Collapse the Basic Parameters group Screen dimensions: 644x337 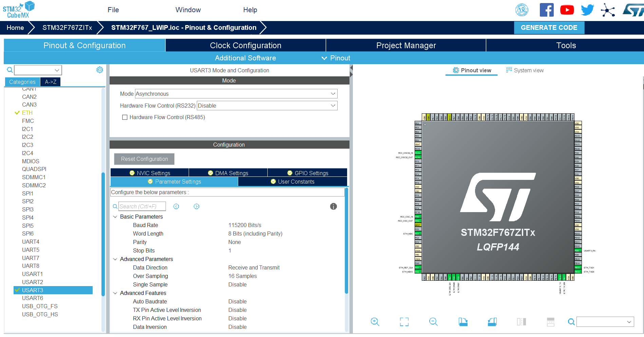(x=115, y=217)
